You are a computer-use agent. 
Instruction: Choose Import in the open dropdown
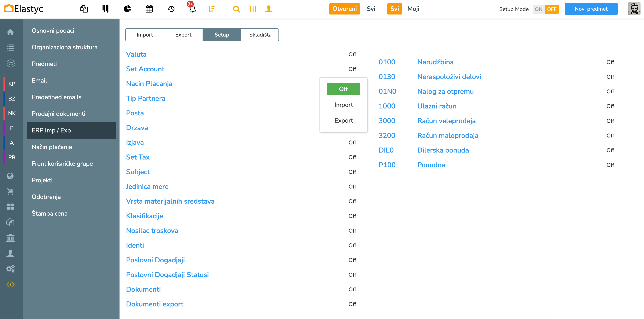click(343, 105)
